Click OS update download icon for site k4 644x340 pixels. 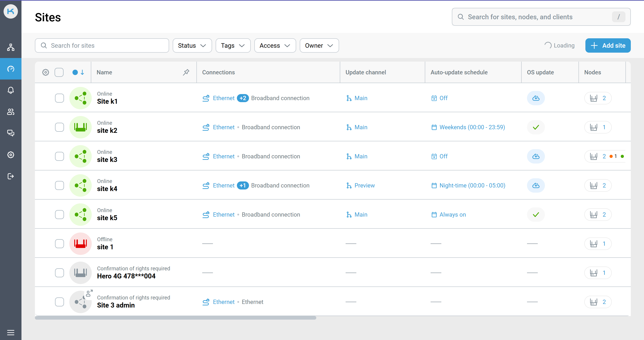[536, 185]
